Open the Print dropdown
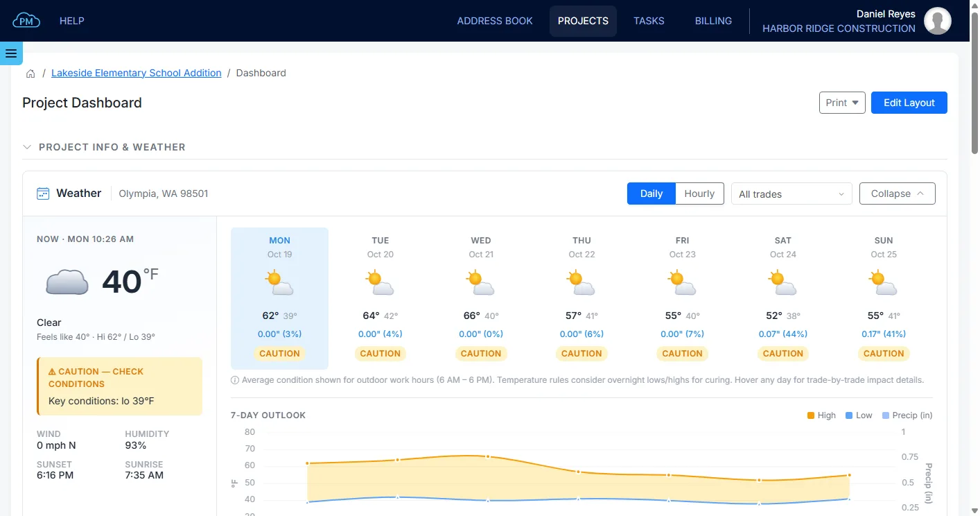Image resolution: width=980 pixels, height=516 pixels. [842, 103]
